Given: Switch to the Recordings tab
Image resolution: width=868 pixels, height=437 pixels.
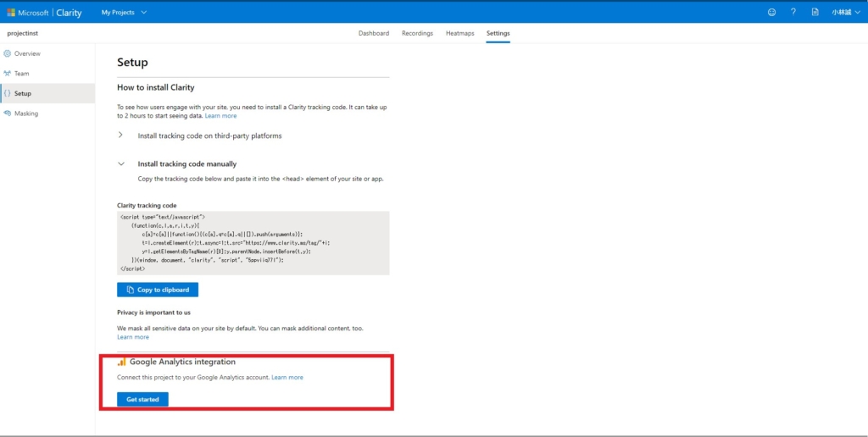Looking at the screenshot, I should [417, 33].
